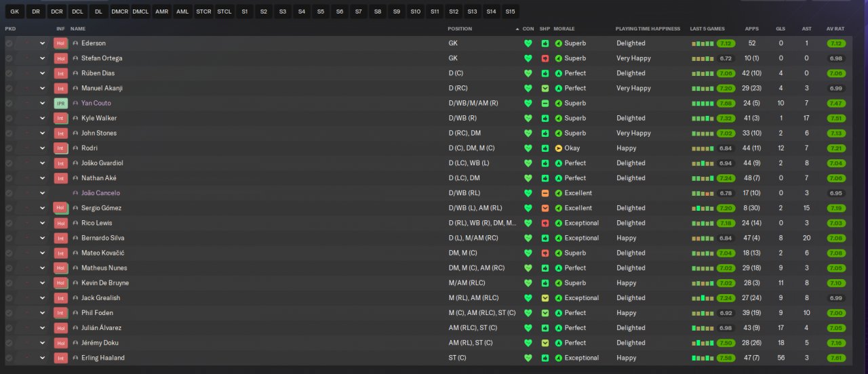
Task: Select the GK position slot
Action: coord(14,12)
